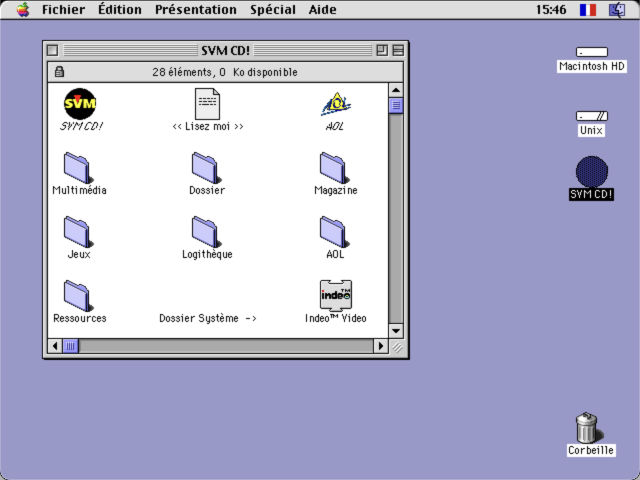Select the italic AOL alias icon
Screen dimensions: 640x480
(336, 104)
